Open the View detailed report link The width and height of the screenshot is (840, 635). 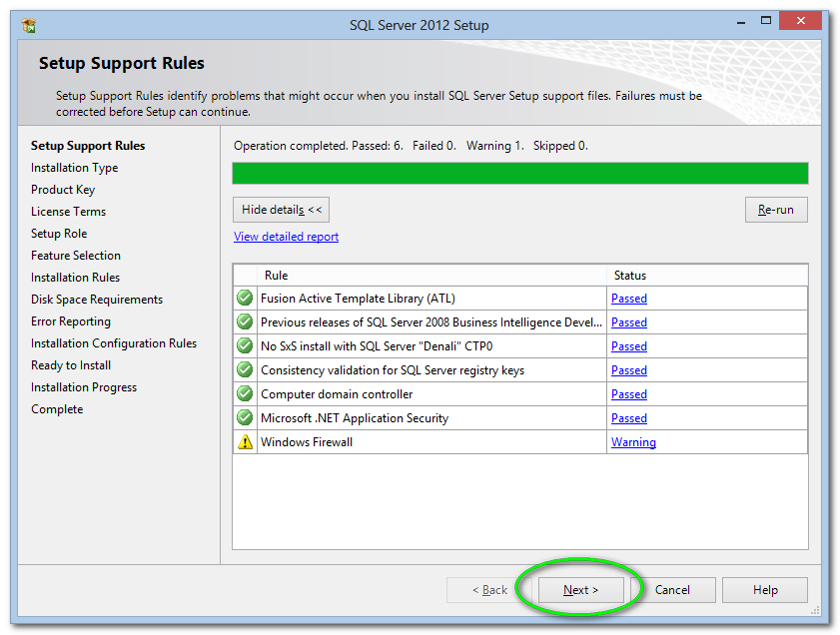coord(286,237)
